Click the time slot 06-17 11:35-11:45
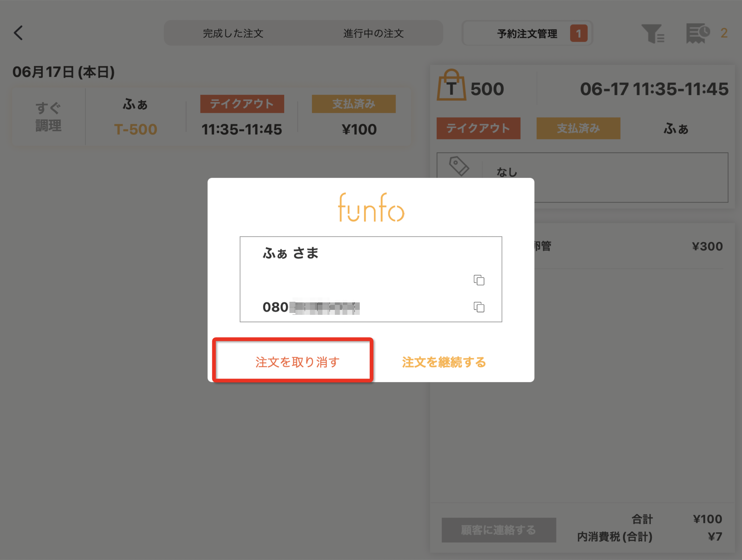 (654, 89)
